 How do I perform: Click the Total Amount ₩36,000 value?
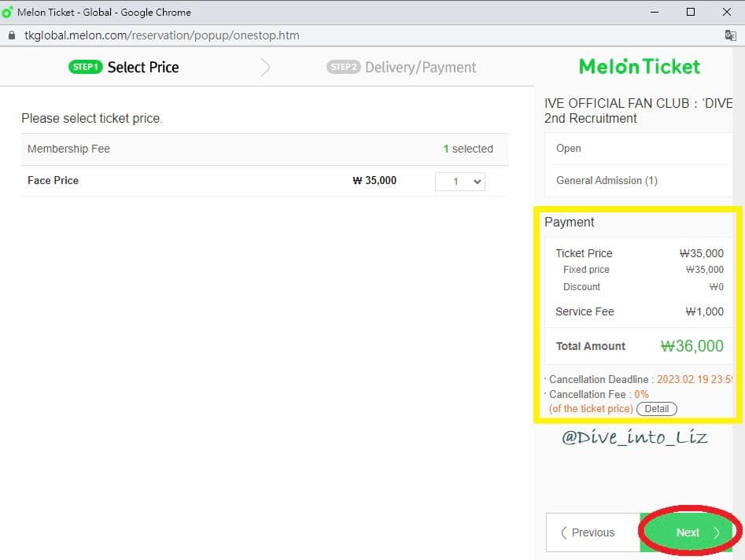(x=692, y=346)
